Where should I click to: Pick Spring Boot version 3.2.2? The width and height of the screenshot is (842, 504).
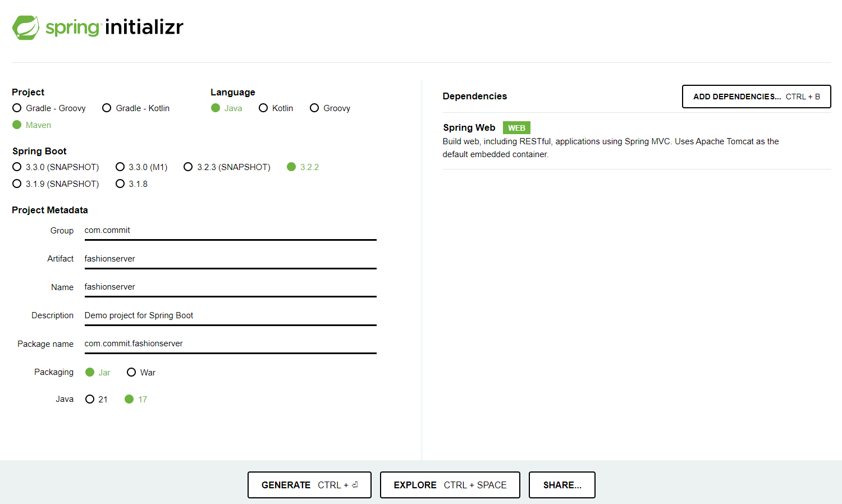pyautogui.click(x=303, y=167)
